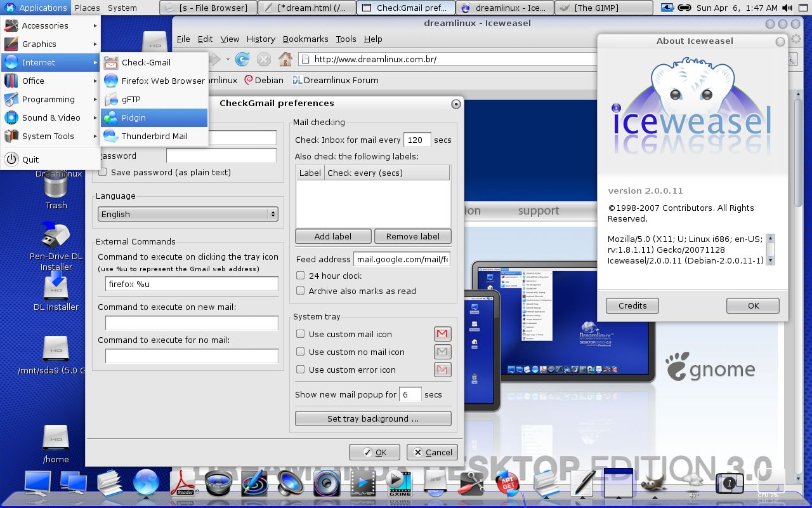Check Use custom no mail icon
The height and width of the screenshot is (508, 812).
(x=301, y=352)
